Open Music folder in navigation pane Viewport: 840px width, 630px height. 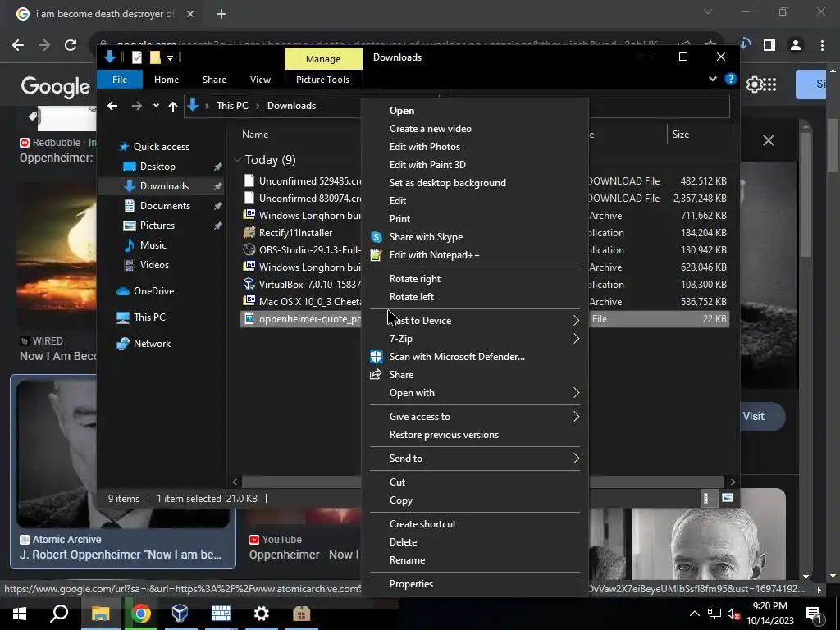pos(153,245)
